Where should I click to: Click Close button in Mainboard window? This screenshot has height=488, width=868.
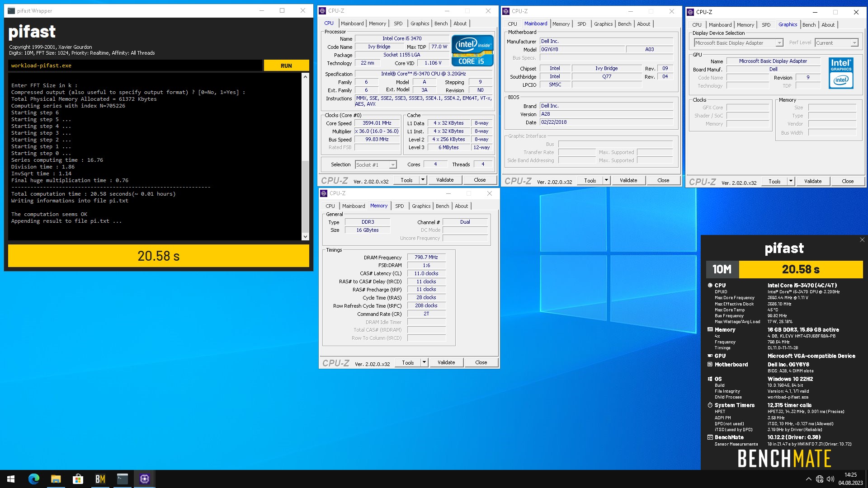click(663, 180)
